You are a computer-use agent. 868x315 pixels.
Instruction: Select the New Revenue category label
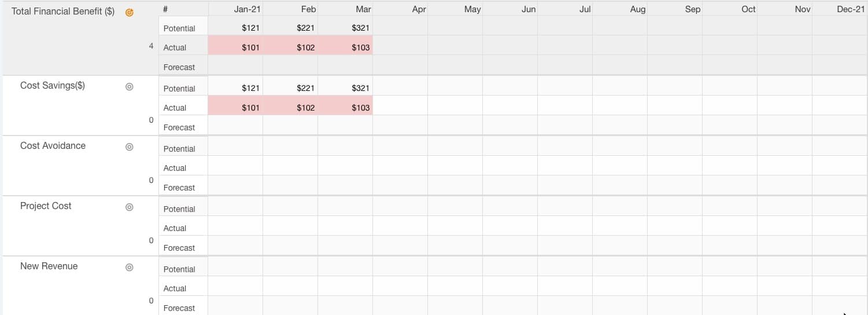(49, 266)
